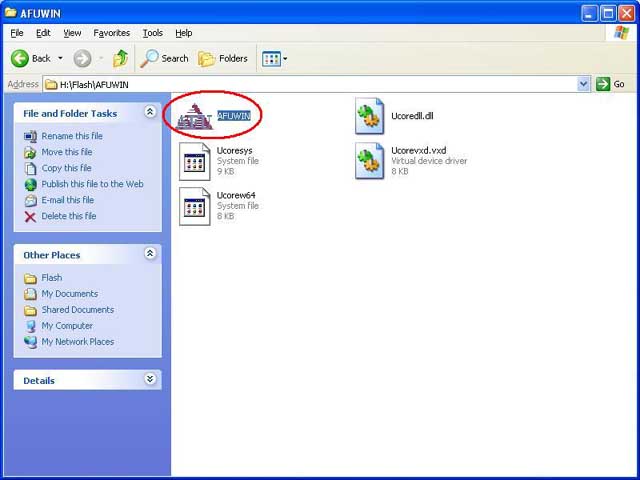Click the Copy this file icon
Image resolution: width=640 pixels, height=480 pixels.
tap(31, 168)
